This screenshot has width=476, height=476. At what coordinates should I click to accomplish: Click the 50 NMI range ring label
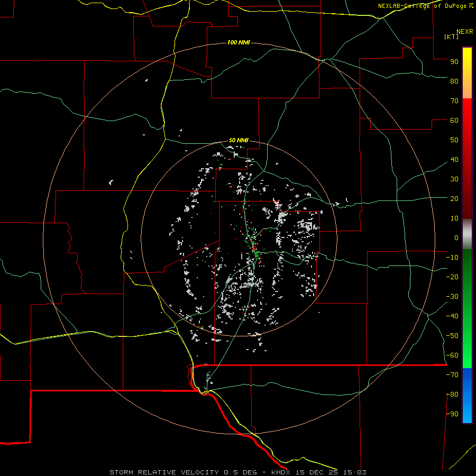click(x=239, y=140)
